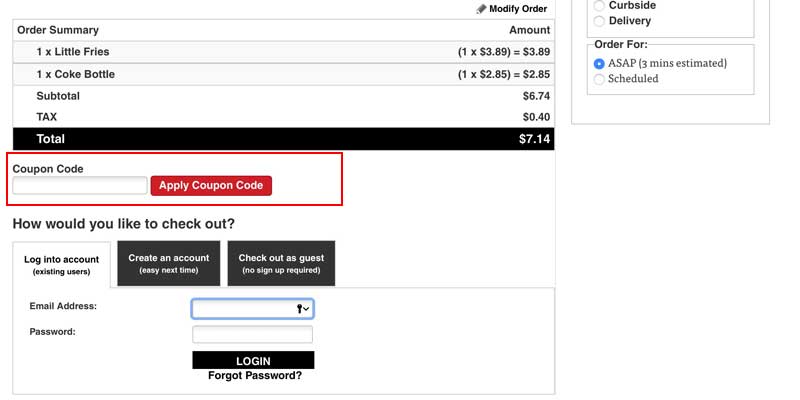Image resolution: width=800 pixels, height=400 pixels.
Task: Select the Curbside radio option
Action: [600, 6]
